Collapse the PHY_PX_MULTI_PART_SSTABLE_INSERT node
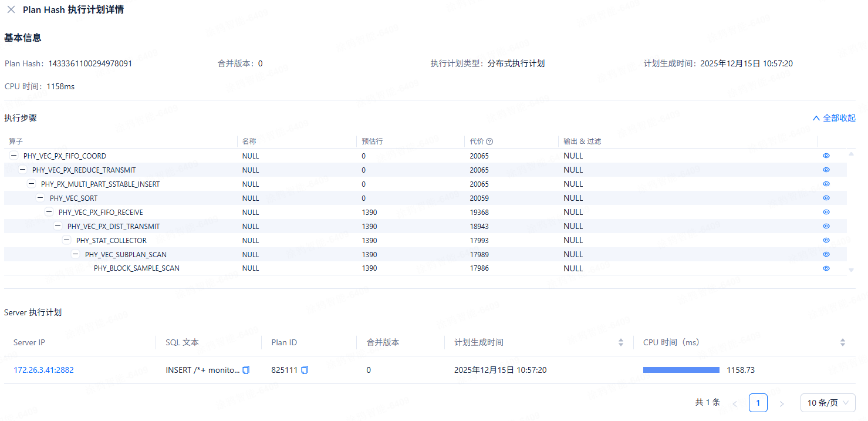This screenshot has width=868, height=421. pyautogui.click(x=32, y=184)
